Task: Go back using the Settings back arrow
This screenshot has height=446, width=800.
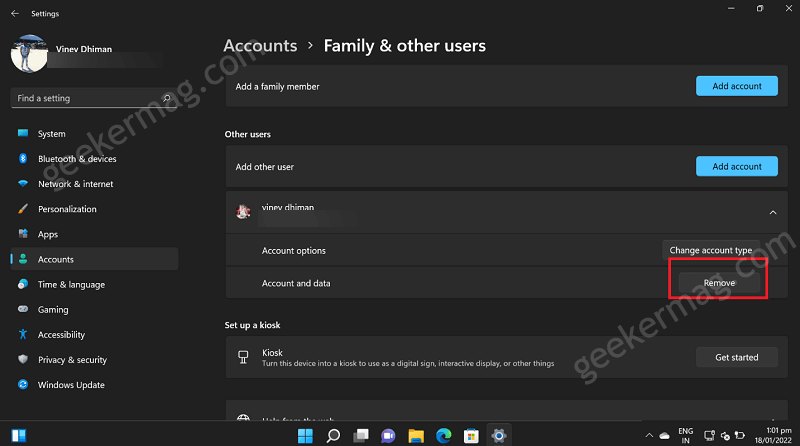Action: coord(15,14)
